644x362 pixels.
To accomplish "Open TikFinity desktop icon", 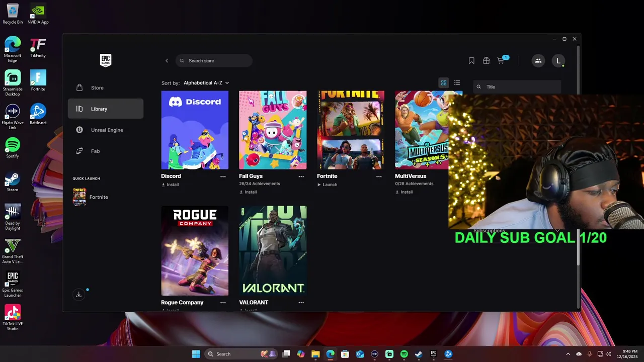I will [x=38, y=48].
